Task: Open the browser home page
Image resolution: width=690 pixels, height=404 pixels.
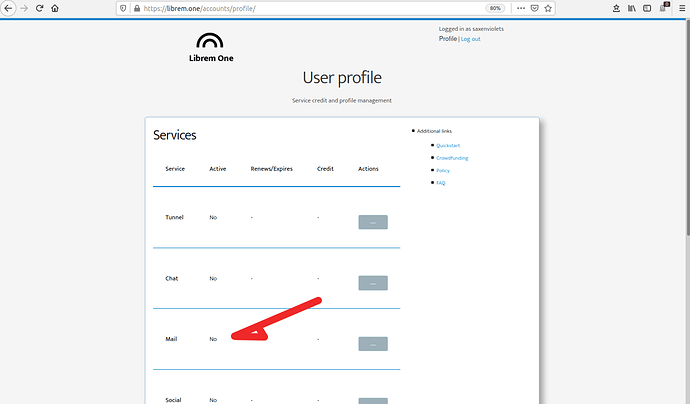Action: pos(55,8)
